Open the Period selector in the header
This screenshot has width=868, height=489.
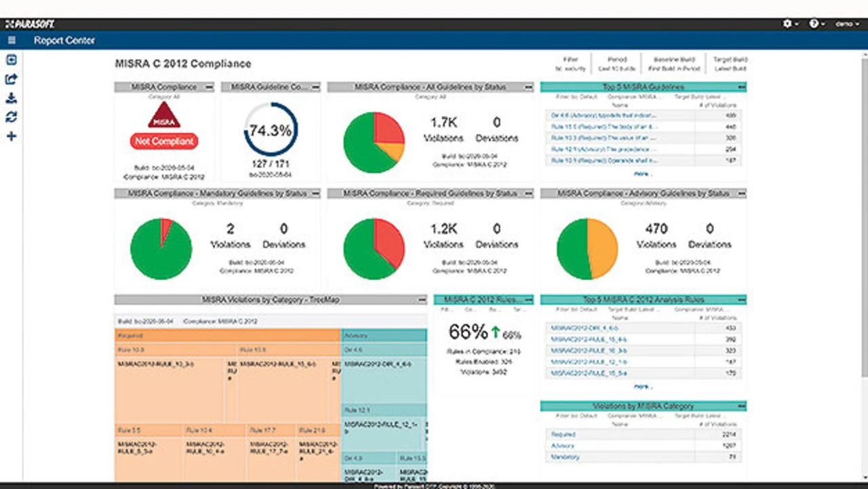click(617, 64)
